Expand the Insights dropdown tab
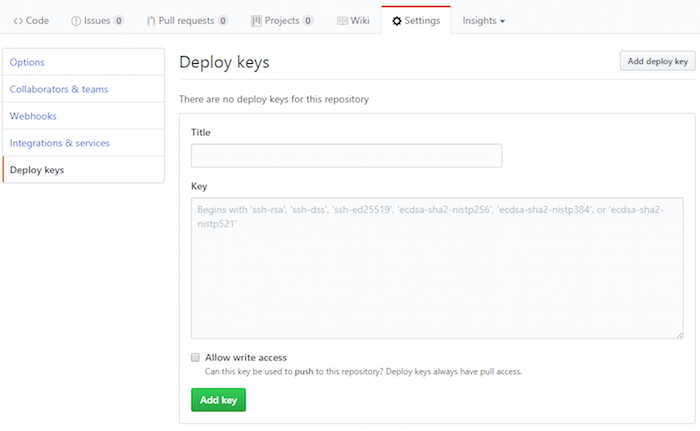700x431 pixels. (x=483, y=20)
